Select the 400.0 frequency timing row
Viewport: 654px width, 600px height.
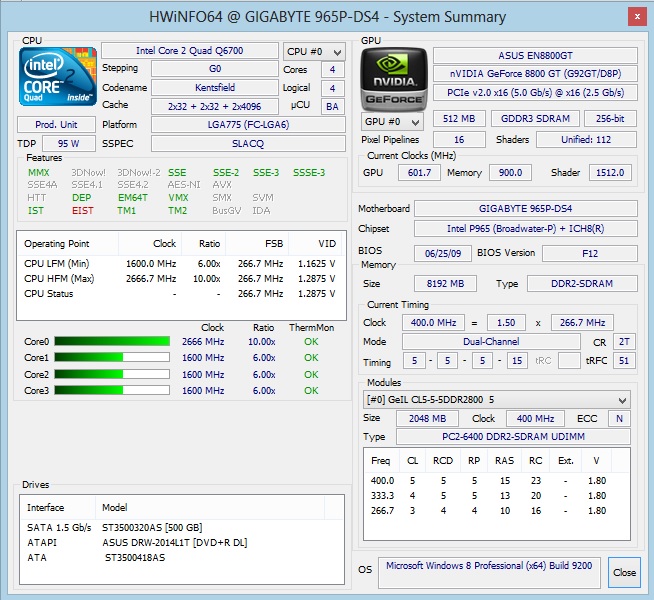tap(496, 481)
